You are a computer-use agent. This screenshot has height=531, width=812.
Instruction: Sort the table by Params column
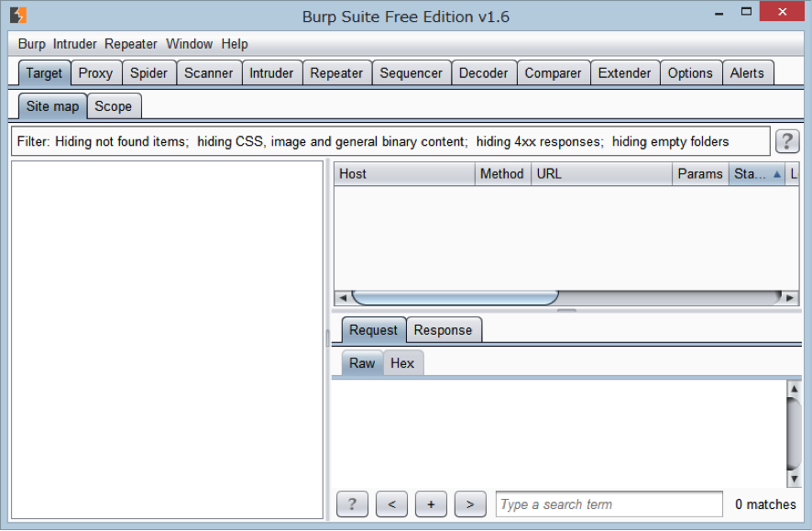pyautogui.click(x=700, y=174)
